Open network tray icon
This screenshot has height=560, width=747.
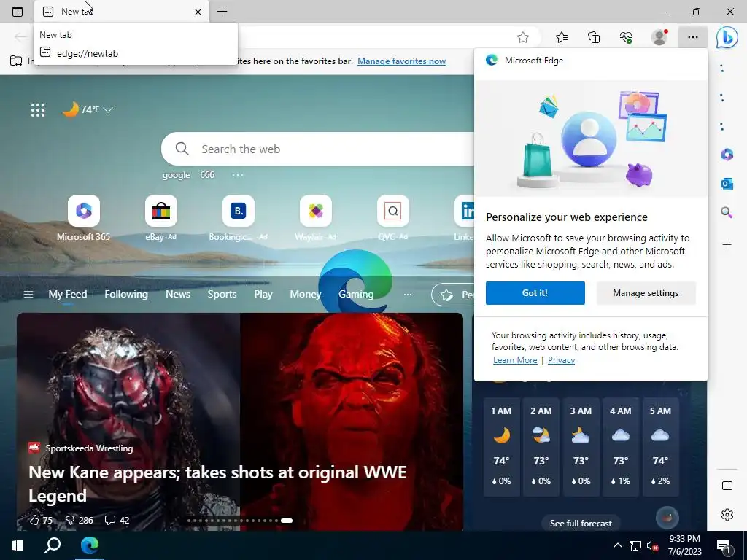pos(635,545)
